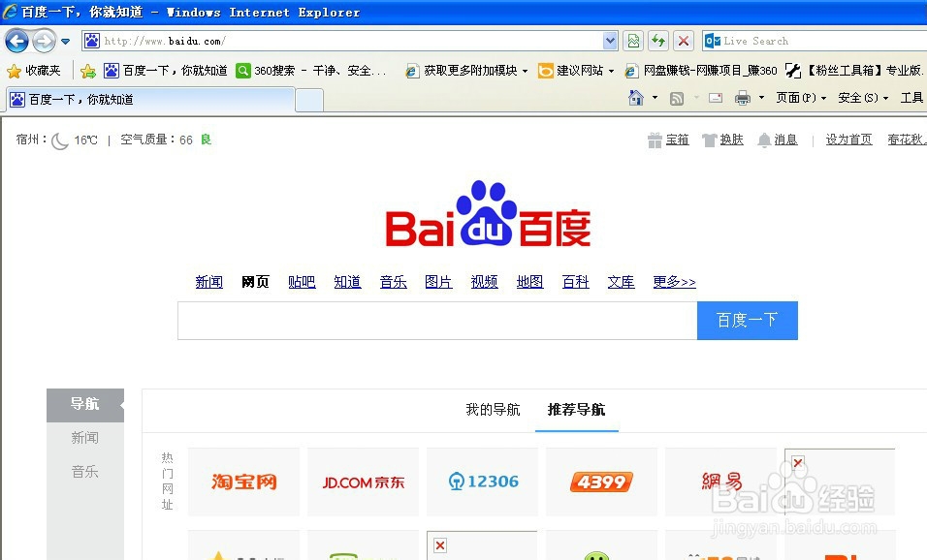The image size is (927, 560).
Task: Switch to the 我的导航 tab
Action: [495, 410]
